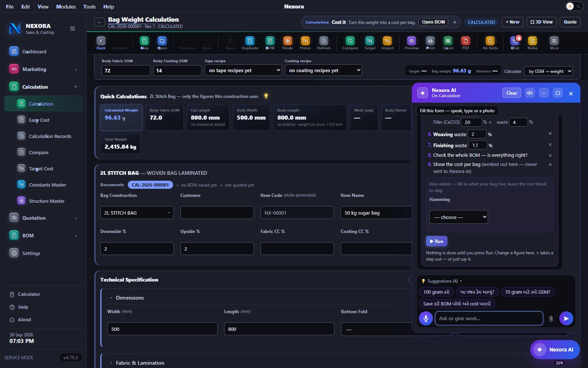
Task: Open the Bag Construction dropdown
Action: [x=137, y=213]
